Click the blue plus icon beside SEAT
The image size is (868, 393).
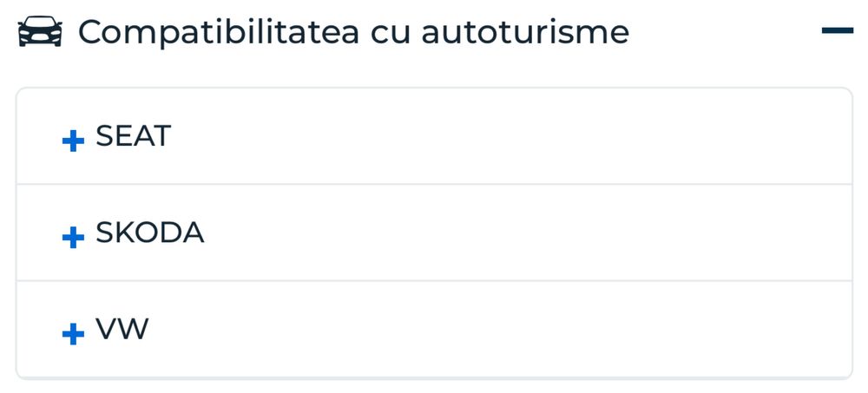pyautogui.click(x=74, y=141)
